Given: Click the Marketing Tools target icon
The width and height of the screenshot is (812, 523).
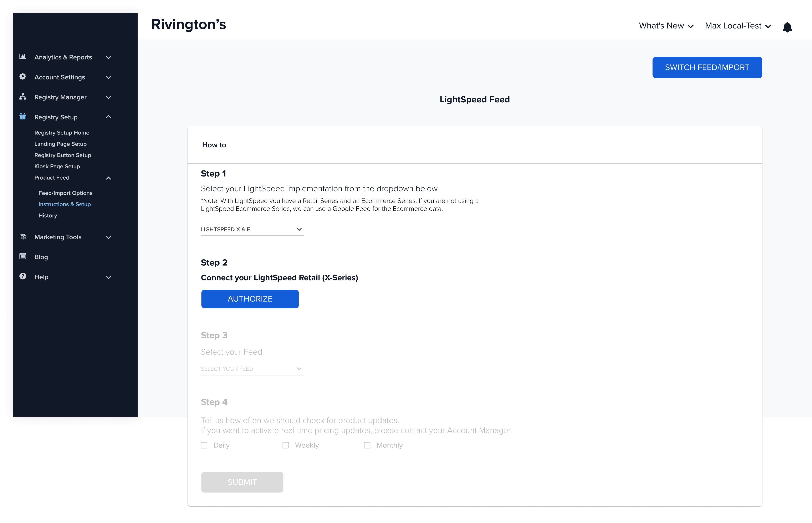Looking at the screenshot, I should [23, 236].
